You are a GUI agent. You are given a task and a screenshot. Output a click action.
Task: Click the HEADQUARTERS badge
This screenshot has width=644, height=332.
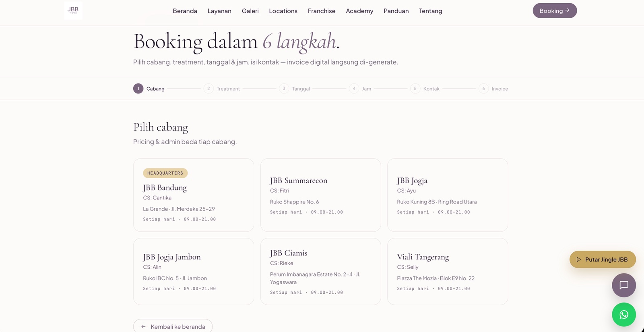(x=165, y=173)
